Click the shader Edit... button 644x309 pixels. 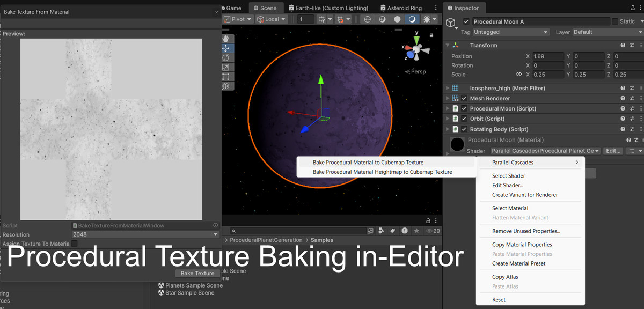point(613,151)
